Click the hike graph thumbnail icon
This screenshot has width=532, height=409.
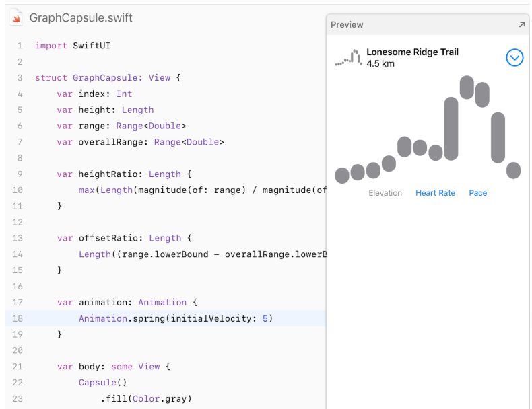click(x=347, y=58)
